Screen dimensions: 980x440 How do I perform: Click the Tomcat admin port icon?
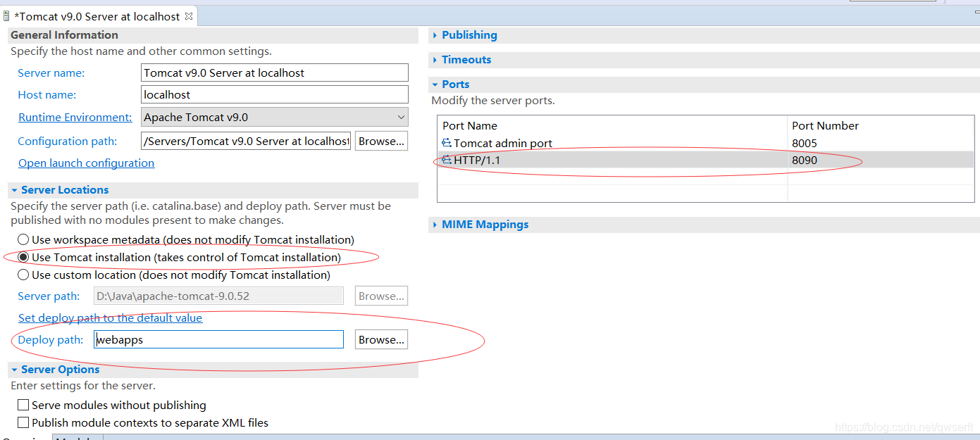pyautogui.click(x=447, y=143)
